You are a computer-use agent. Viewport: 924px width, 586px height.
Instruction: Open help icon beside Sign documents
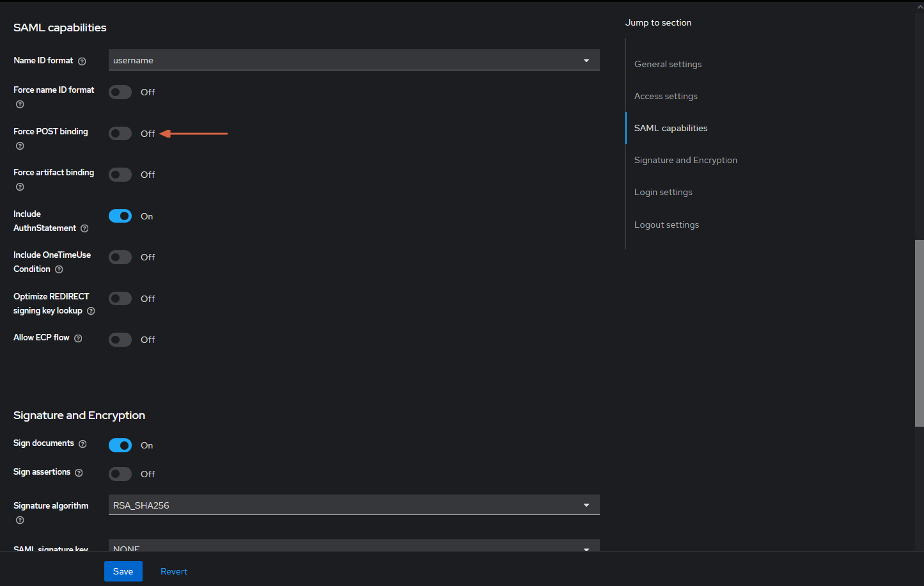click(82, 444)
